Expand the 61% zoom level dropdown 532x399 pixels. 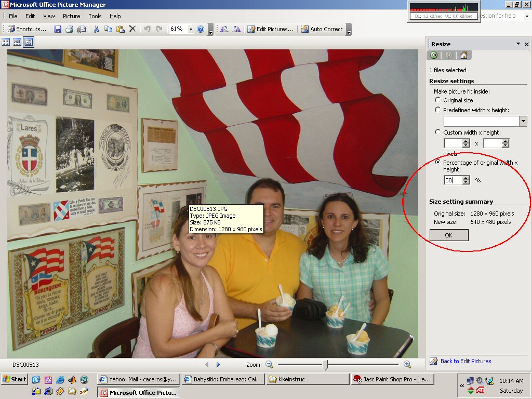(x=191, y=29)
